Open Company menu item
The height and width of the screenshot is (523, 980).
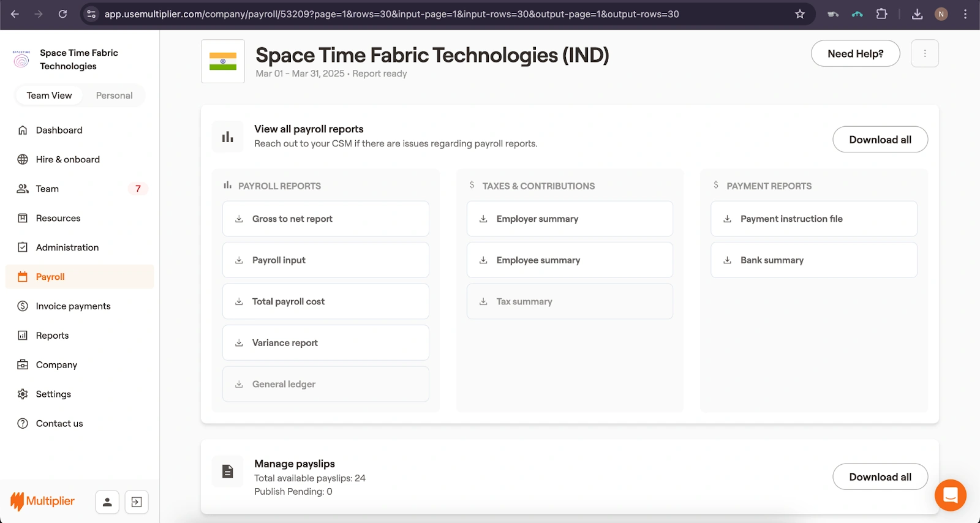pyautogui.click(x=80, y=365)
